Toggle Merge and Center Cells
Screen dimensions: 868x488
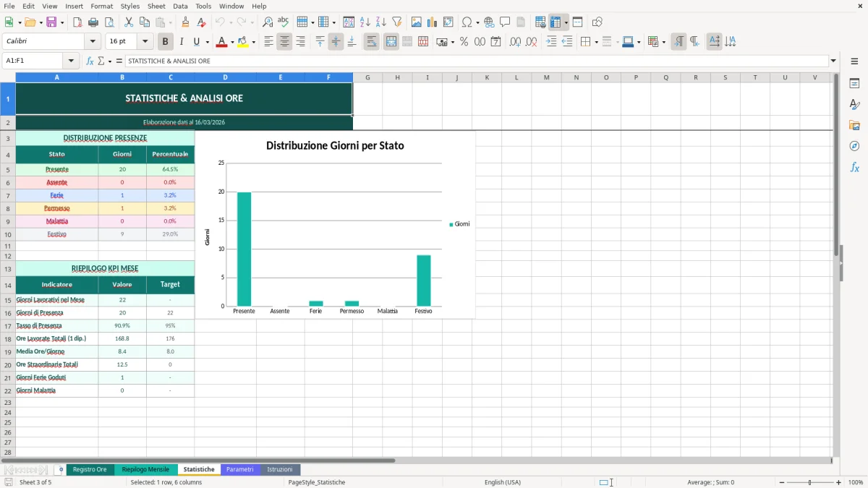point(391,42)
